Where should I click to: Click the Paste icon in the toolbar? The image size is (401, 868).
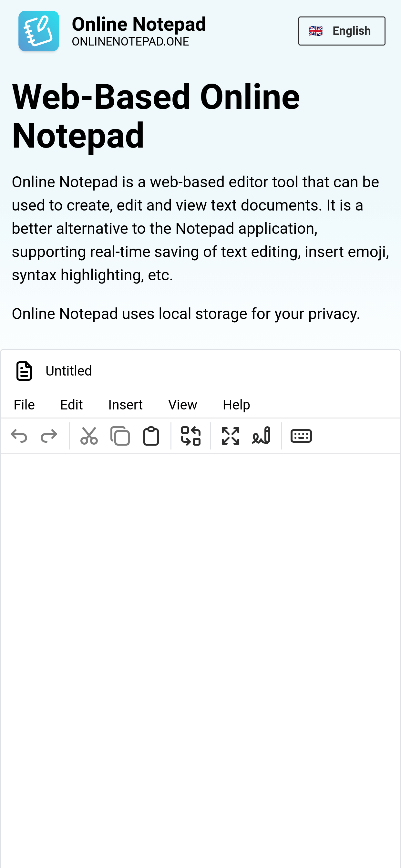click(151, 436)
